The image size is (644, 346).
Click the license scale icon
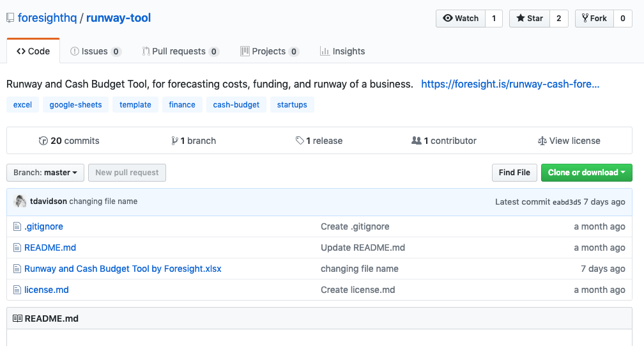point(542,141)
